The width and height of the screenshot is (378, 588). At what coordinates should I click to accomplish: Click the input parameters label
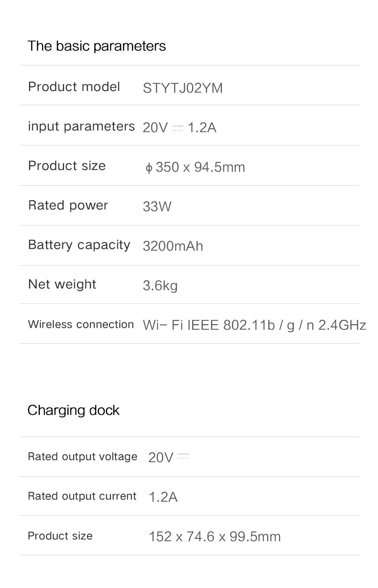tap(81, 126)
